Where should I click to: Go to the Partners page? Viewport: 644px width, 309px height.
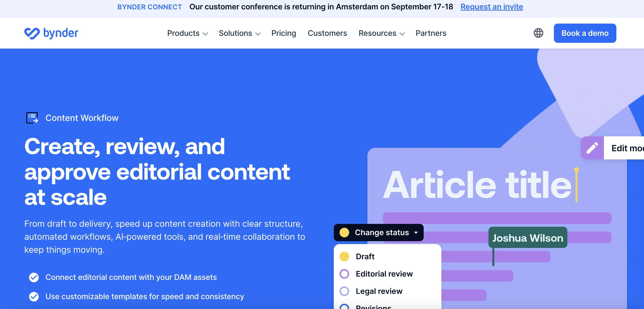431,33
